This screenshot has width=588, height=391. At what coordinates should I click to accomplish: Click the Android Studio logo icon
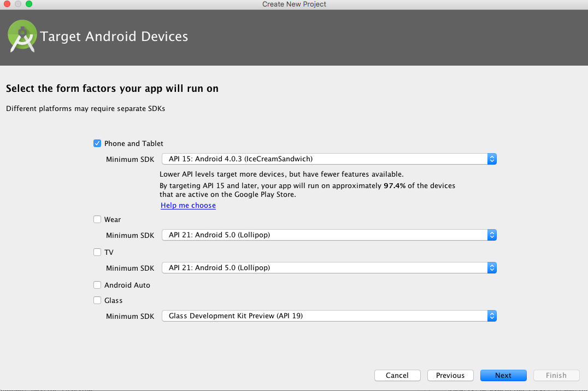(22, 37)
